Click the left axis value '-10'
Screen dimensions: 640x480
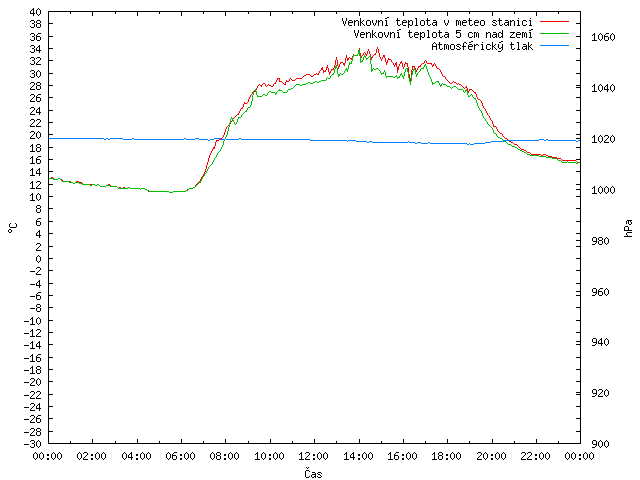[x=33, y=321]
